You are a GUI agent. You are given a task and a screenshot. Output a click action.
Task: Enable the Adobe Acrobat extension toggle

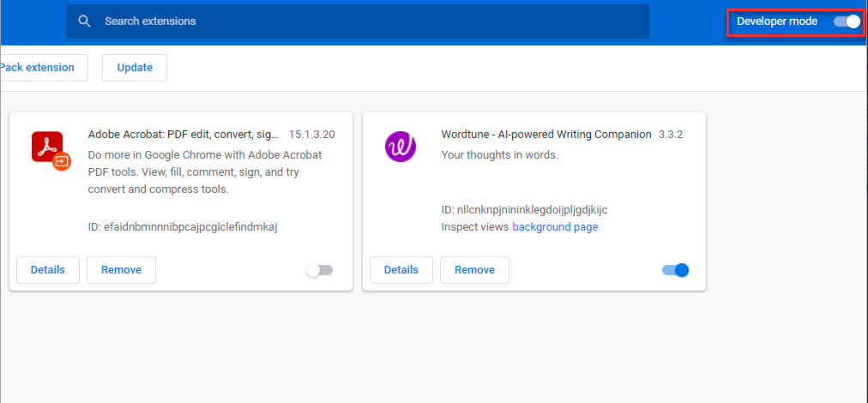(319, 270)
